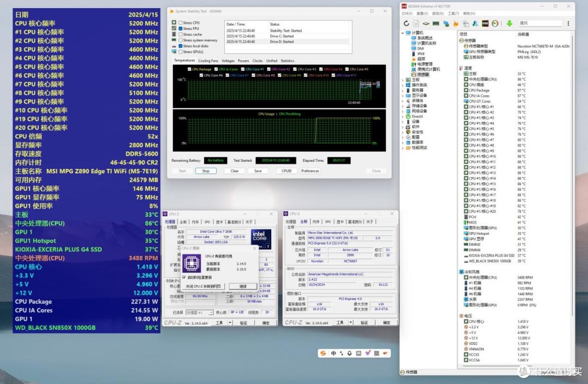The height and width of the screenshot is (384, 588).
Task: Open the OSD panel toolbar icon
Action: (485, 23)
